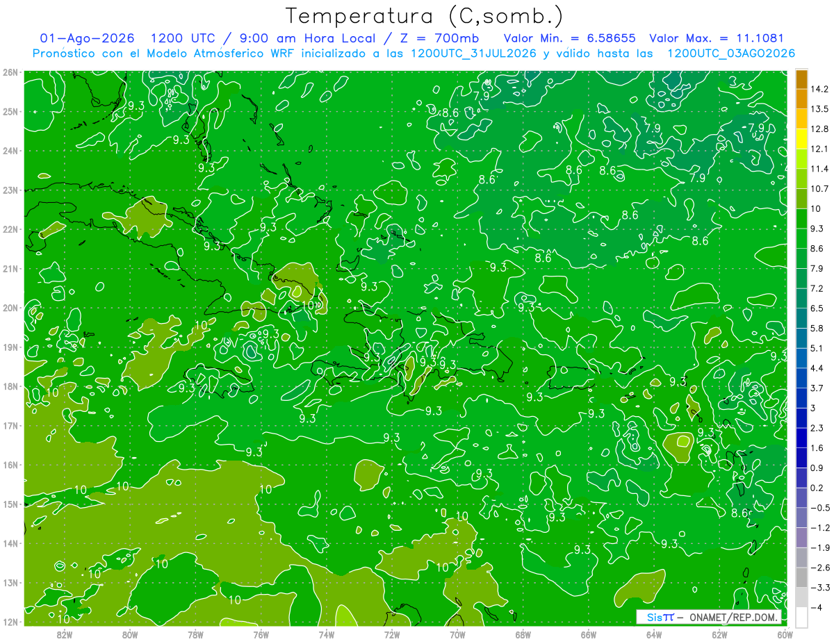The image size is (834, 644).
Task: Click the 13.5 colorbar label
Action: click(x=819, y=109)
